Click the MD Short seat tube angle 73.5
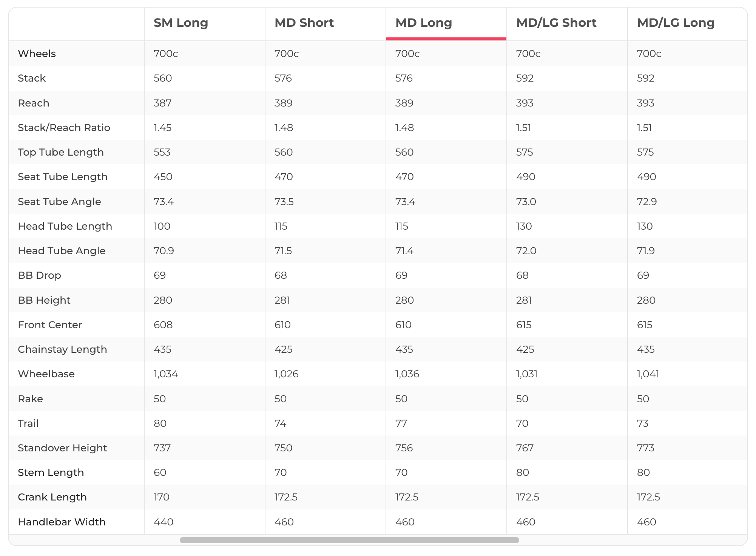The height and width of the screenshot is (556, 756). [x=284, y=202]
